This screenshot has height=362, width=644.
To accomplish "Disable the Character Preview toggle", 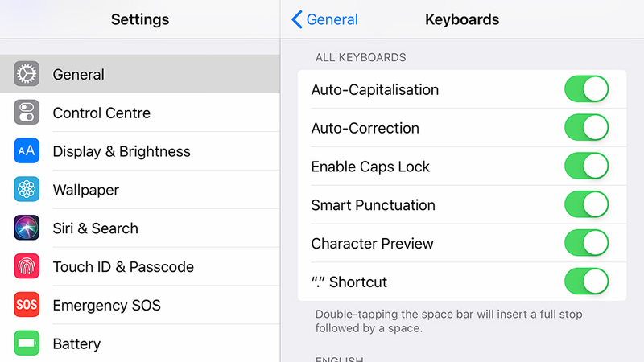I will 587,243.
